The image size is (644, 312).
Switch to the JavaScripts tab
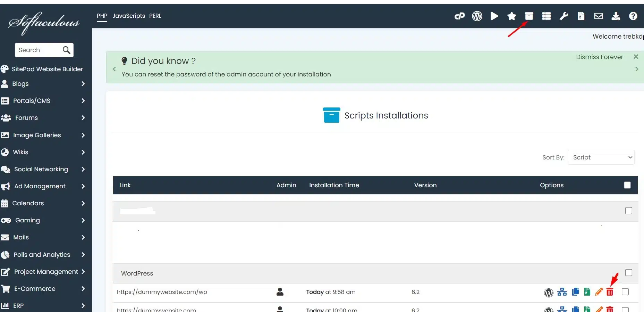click(128, 16)
